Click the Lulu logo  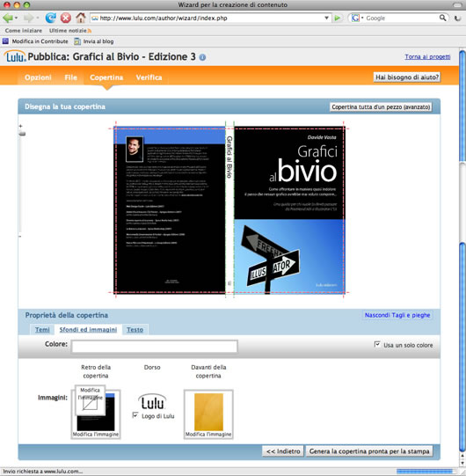coord(15,56)
